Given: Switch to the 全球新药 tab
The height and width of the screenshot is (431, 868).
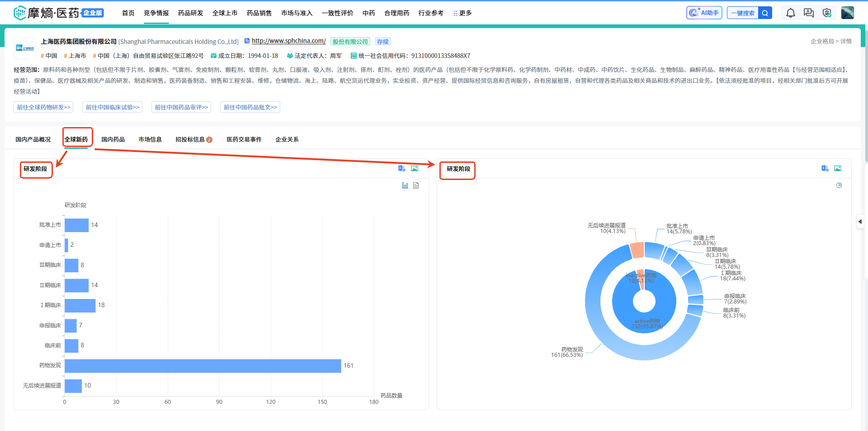Looking at the screenshot, I should pos(76,139).
